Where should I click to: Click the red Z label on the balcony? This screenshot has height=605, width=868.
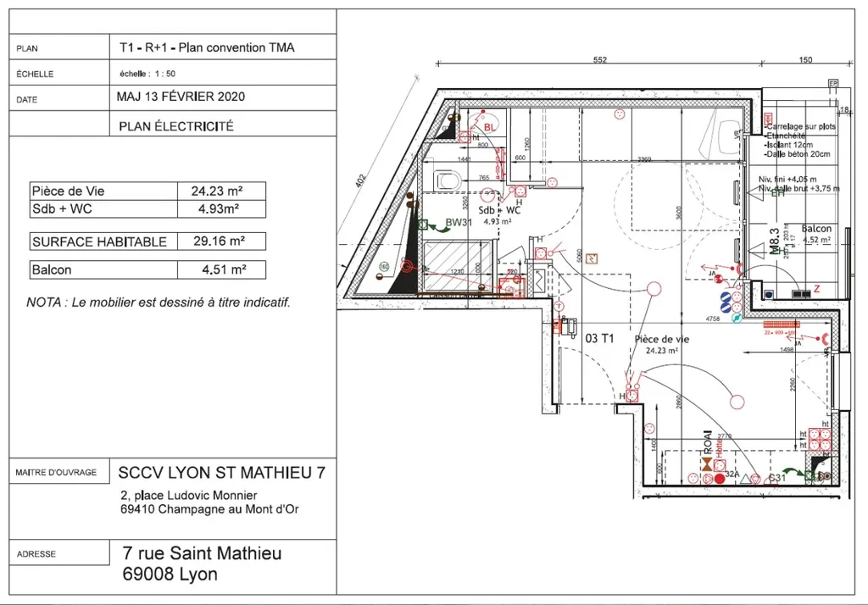(816, 289)
